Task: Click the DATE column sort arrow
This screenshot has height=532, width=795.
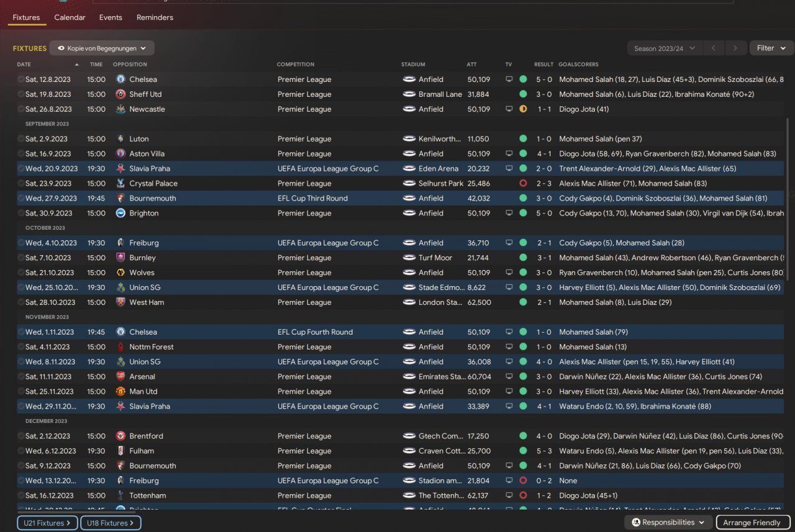Action: click(77, 65)
